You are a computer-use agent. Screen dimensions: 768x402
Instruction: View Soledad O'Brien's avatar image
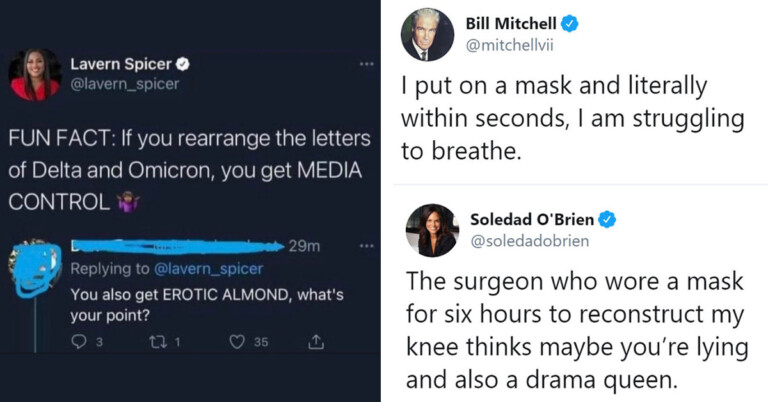[x=431, y=229]
